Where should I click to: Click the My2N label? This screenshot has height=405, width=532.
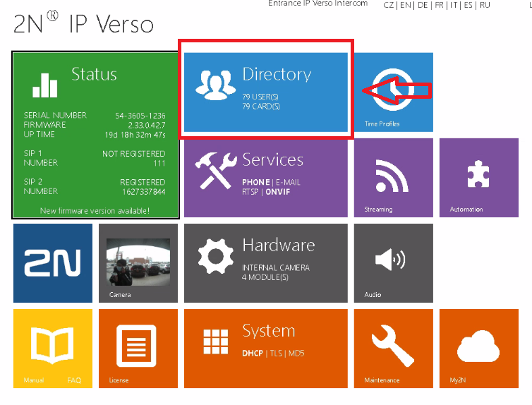457,380
